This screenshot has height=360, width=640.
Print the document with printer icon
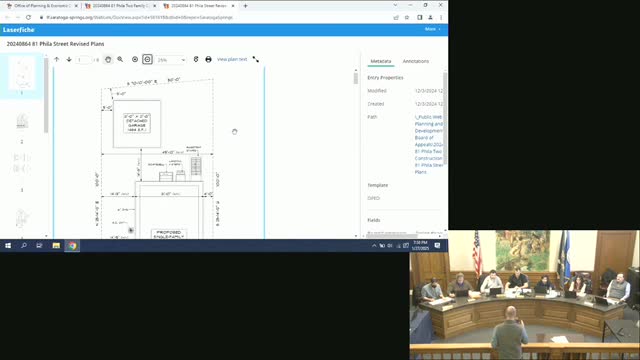pos(209,60)
